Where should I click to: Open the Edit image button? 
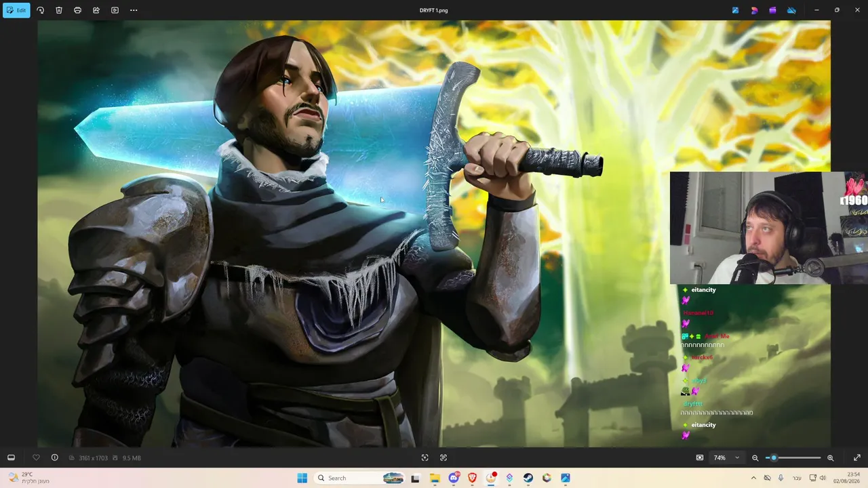pos(16,10)
